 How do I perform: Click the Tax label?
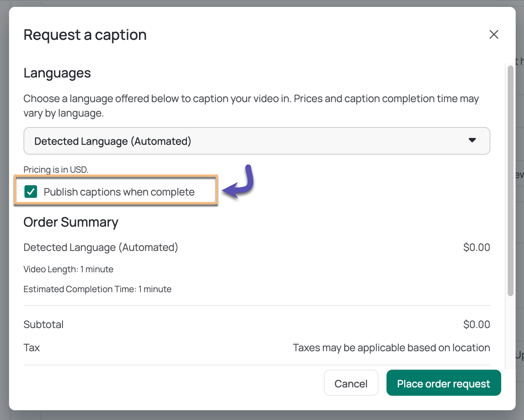[31, 348]
